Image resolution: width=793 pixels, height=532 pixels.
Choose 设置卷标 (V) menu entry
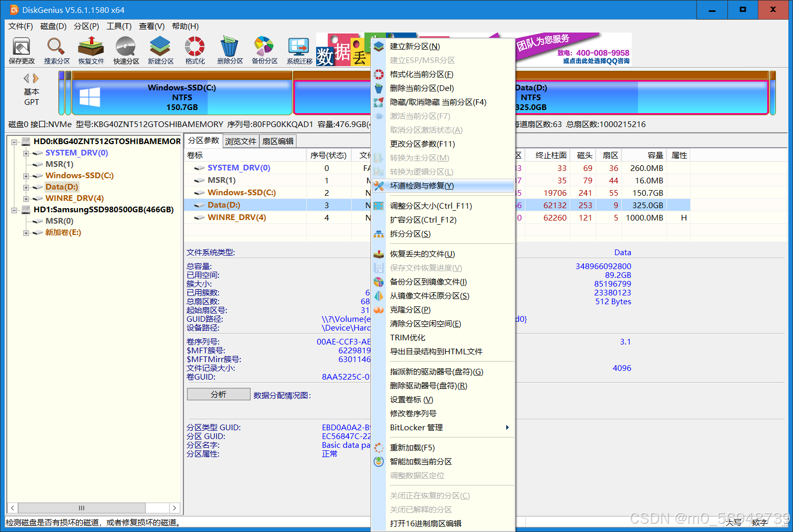tap(443, 400)
